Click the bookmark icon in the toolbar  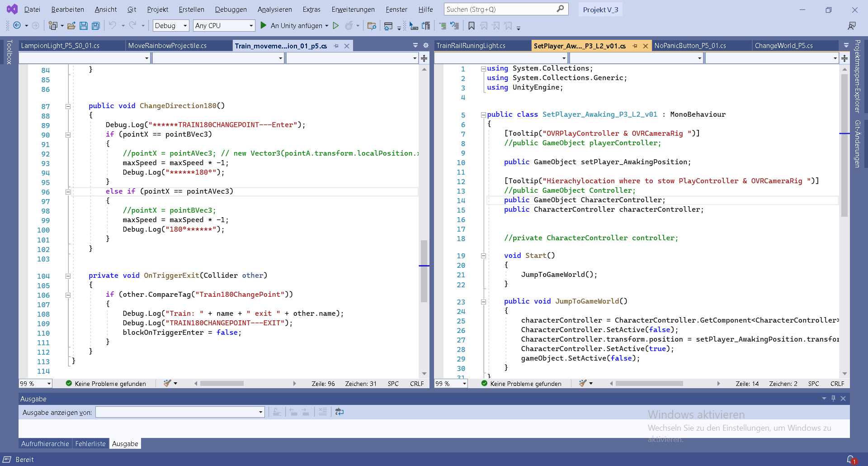click(x=471, y=26)
